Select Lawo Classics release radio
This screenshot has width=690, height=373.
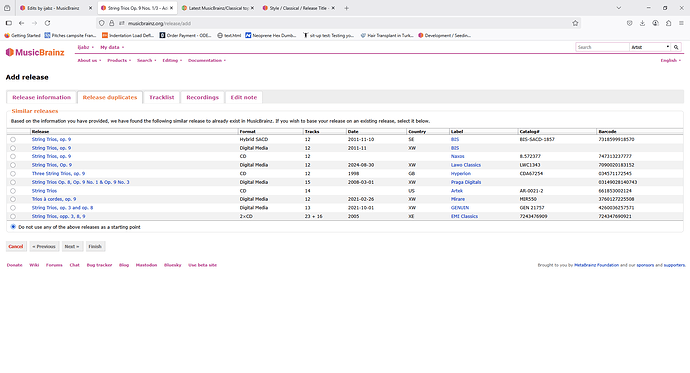tap(13, 165)
